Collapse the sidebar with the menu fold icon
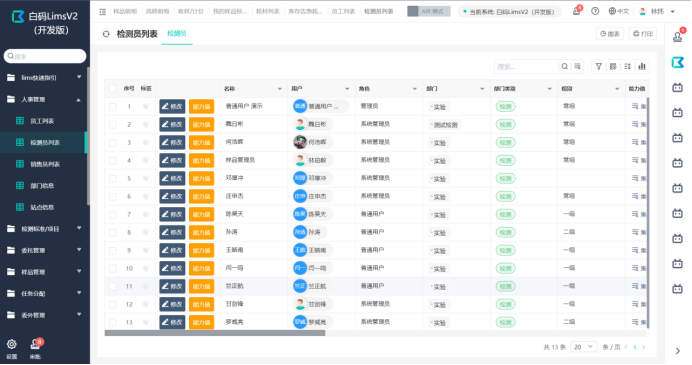Image resolution: width=692 pixels, height=365 pixels. tap(102, 12)
